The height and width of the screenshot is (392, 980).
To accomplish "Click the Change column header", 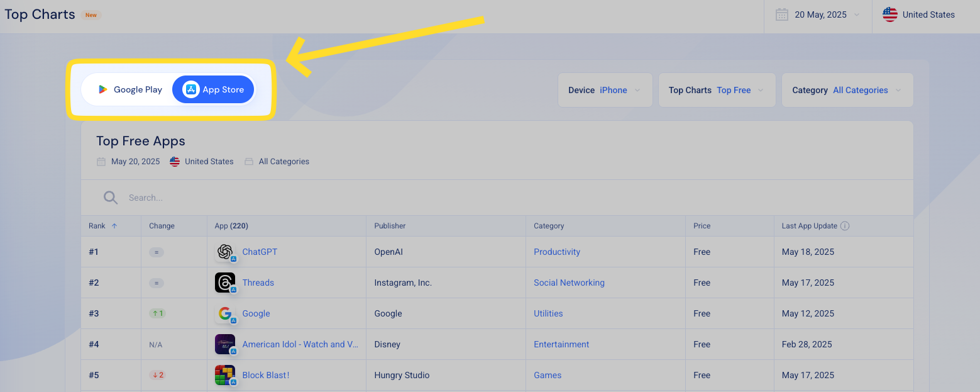I will point(162,226).
